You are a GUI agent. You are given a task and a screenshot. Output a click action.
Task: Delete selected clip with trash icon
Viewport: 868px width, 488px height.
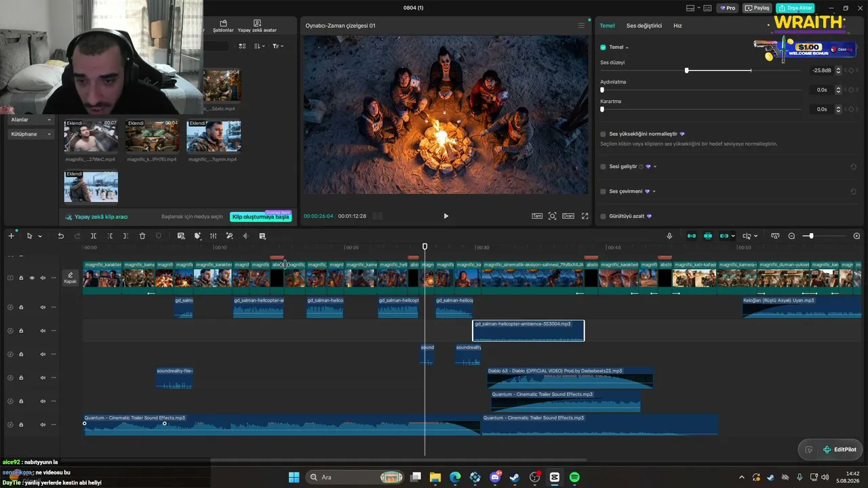click(142, 236)
